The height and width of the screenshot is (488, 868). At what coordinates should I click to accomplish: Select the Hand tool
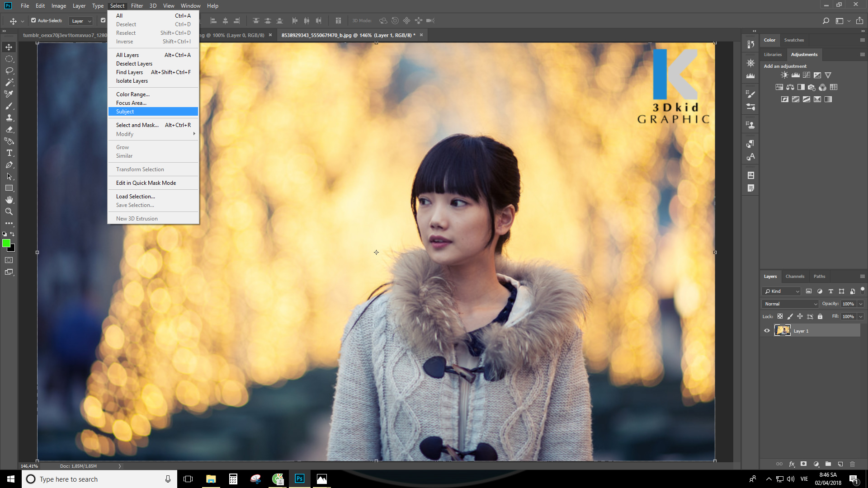pos(9,200)
